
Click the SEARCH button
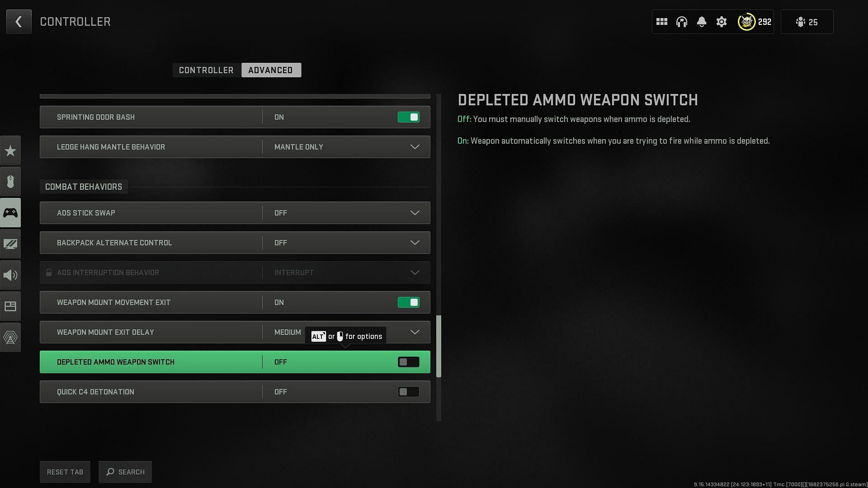tap(125, 472)
